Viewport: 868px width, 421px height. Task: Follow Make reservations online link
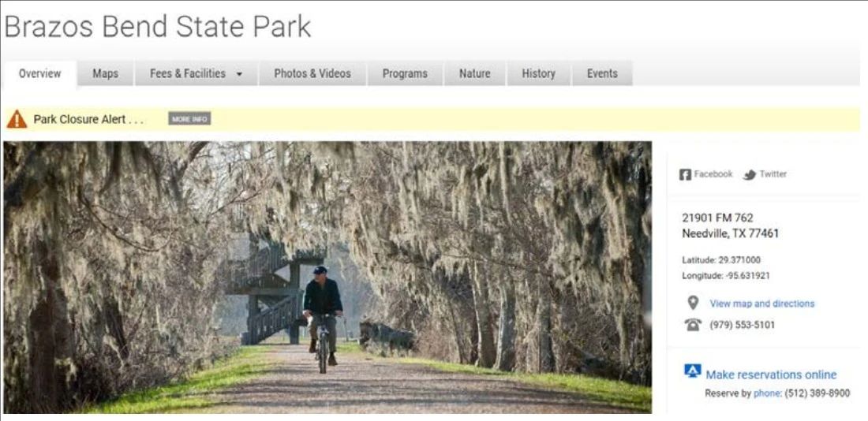[771, 374]
